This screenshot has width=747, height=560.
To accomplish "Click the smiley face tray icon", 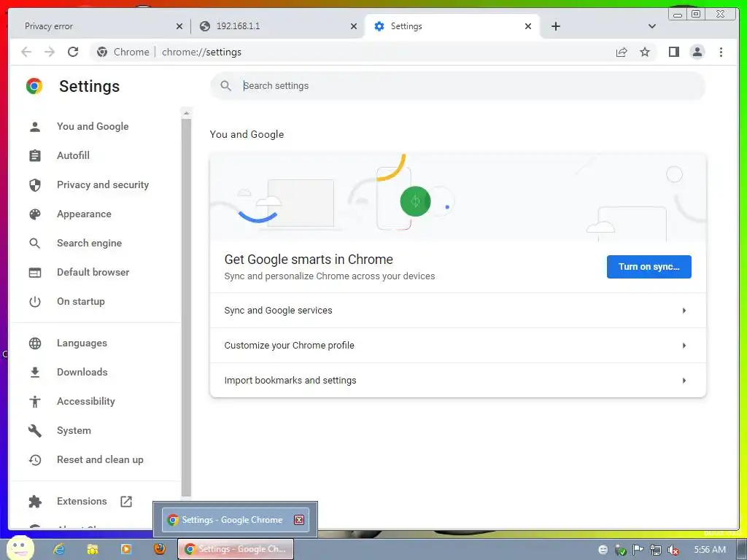I will (603, 550).
